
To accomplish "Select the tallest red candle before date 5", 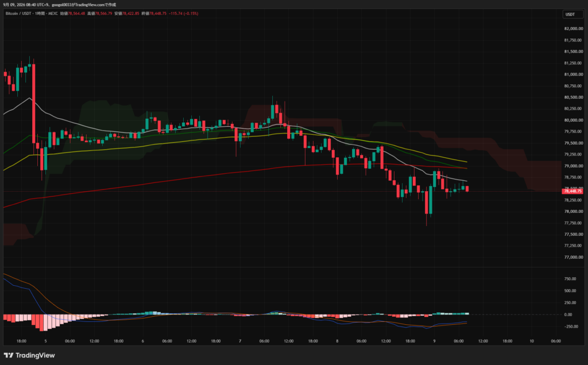I will point(34,104).
